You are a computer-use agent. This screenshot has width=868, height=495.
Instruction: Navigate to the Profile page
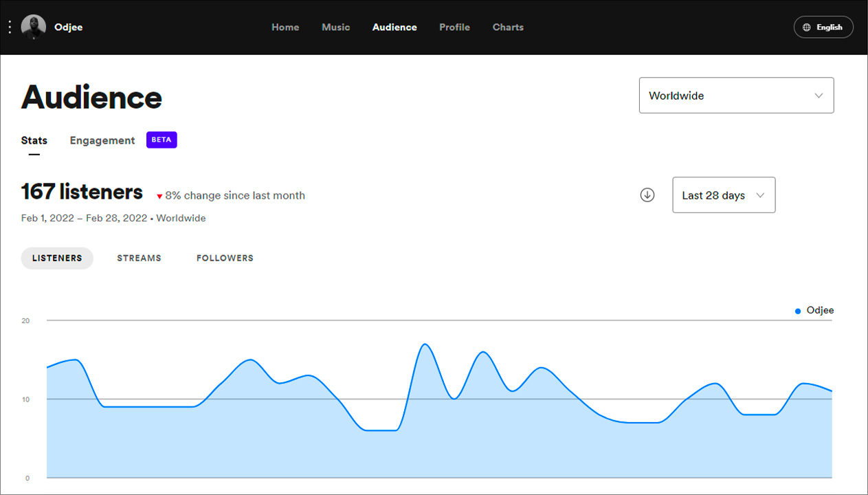(x=454, y=27)
